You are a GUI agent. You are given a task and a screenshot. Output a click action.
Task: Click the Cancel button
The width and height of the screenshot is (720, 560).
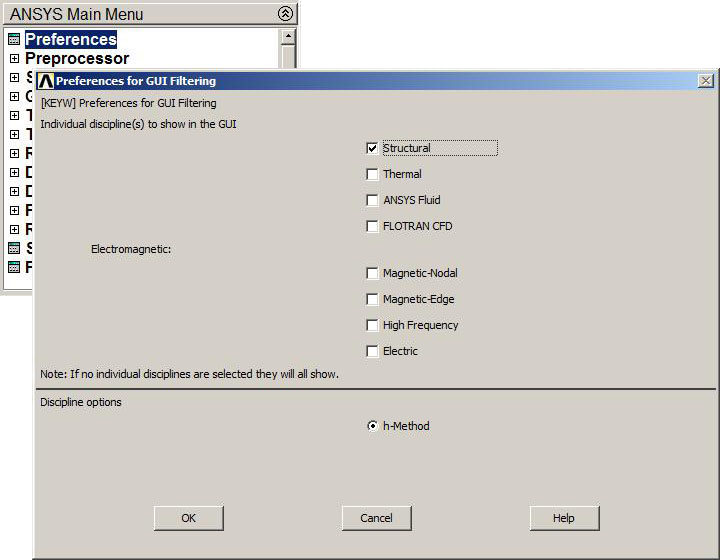(376, 518)
